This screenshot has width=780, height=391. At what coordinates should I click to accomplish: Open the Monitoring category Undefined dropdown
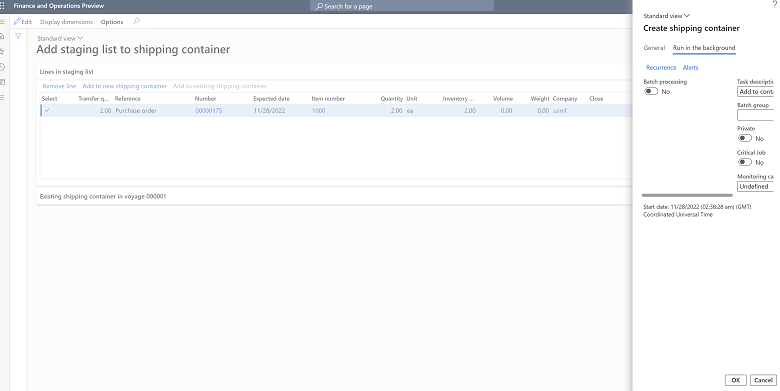coord(755,187)
